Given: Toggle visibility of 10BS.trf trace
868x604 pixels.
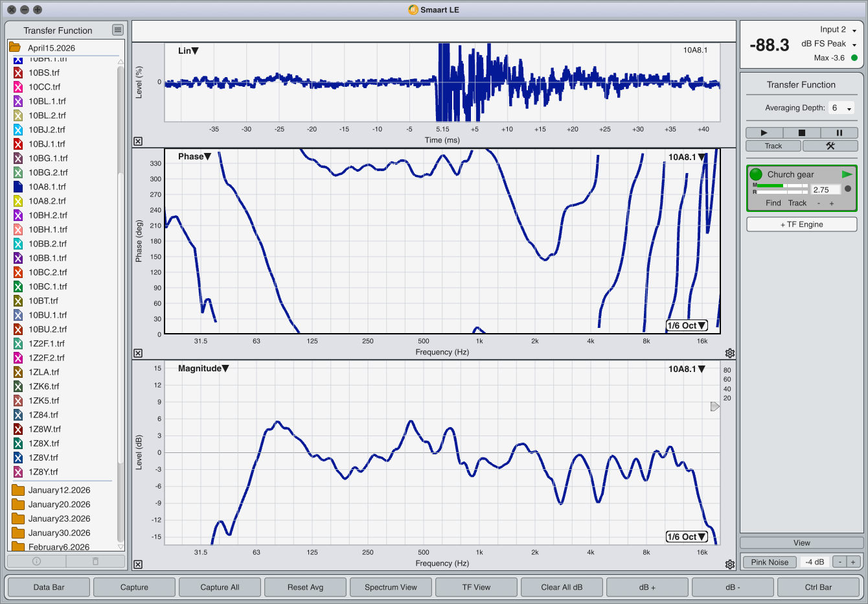Looking at the screenshot, I should (18, 73).
